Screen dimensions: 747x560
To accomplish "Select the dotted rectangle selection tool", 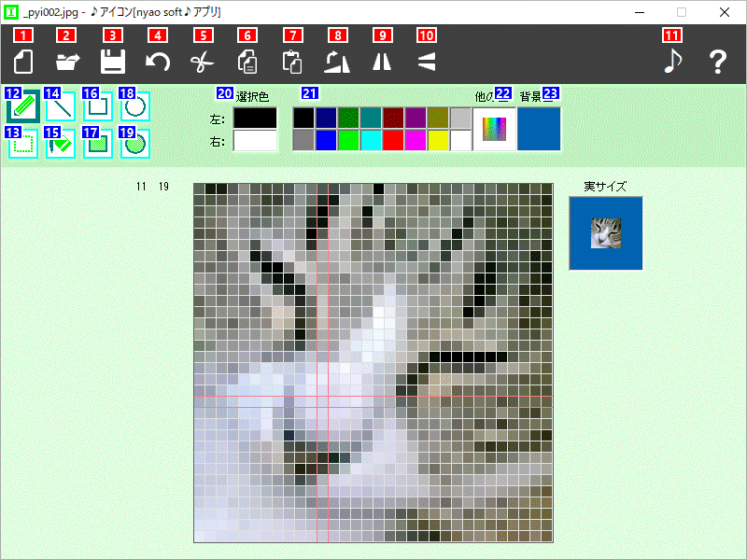I will click(22, 144).
